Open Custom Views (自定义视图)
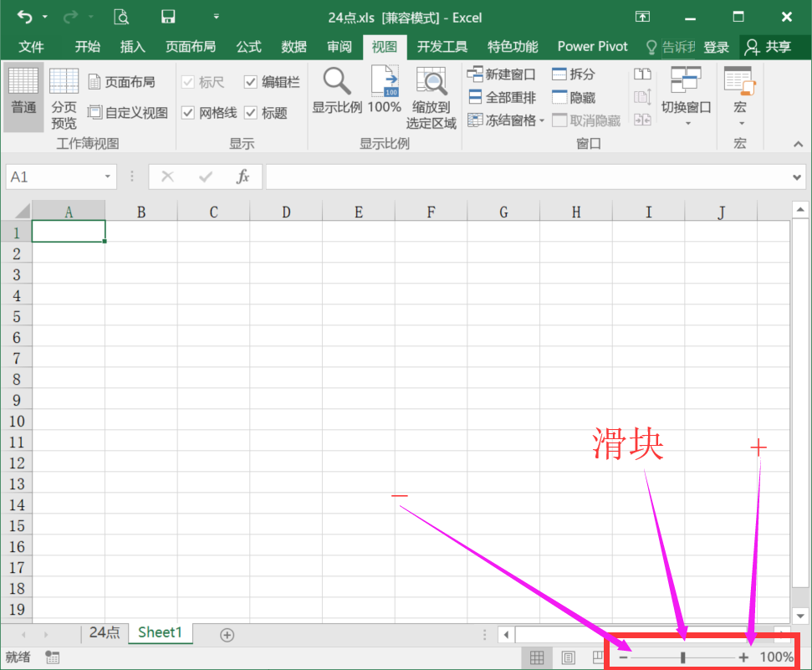 pos(127,112)
